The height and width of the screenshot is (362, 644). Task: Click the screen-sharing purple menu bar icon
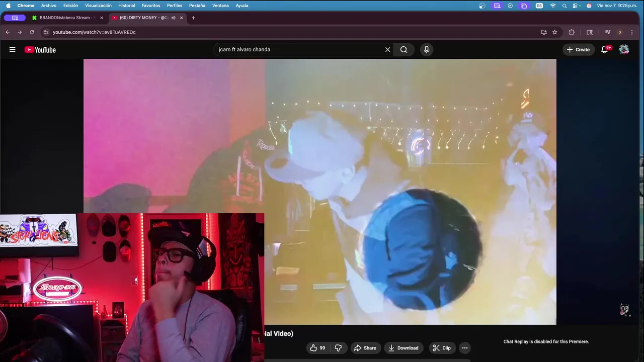(497, 6)
